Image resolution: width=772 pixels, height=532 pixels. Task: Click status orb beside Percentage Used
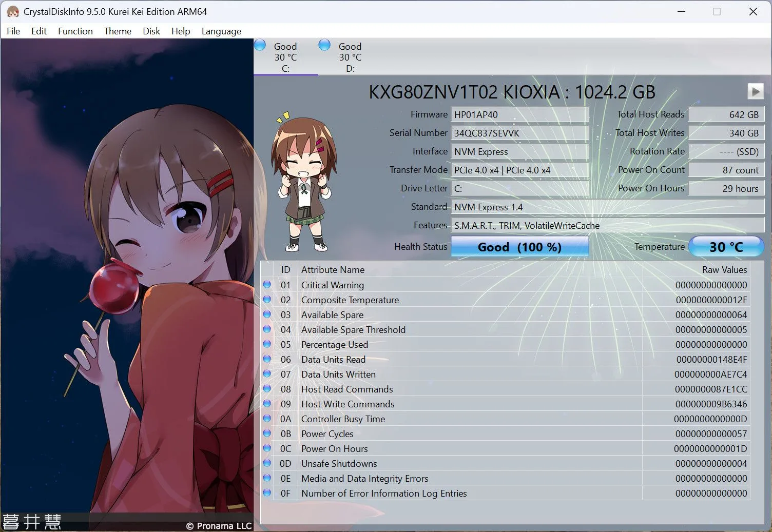(267, 344)
